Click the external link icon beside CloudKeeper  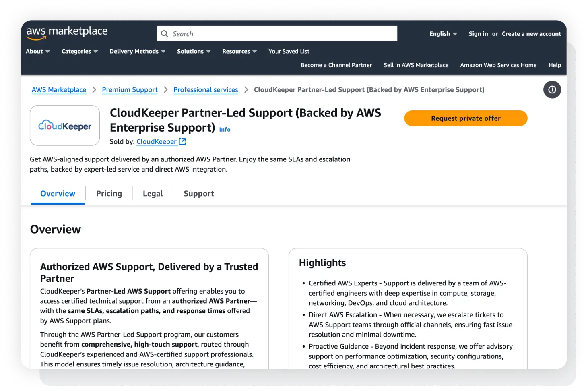(x=182, y=141)
